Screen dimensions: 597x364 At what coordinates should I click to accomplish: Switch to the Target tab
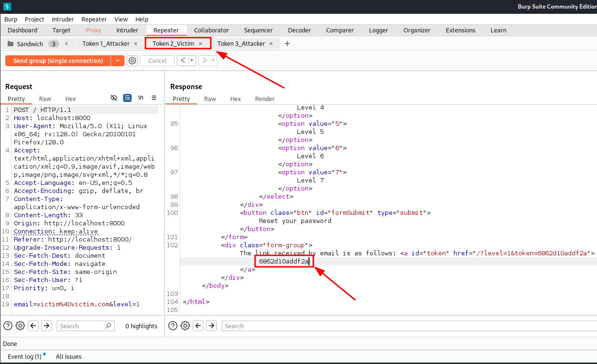click(62, 30)
